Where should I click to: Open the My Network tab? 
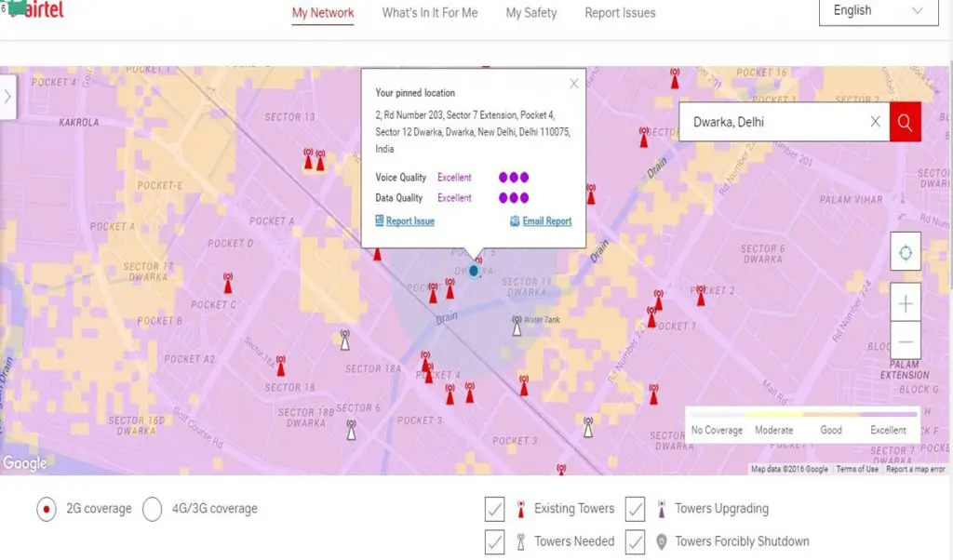tap(323, 13)
